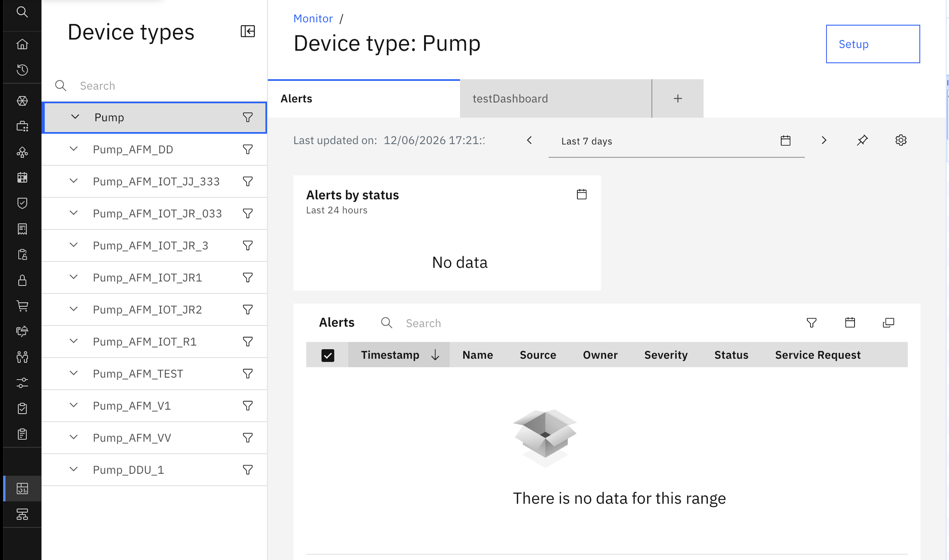This screenshot has height=560, width=949.
Task: Click the search icon in left rail
Action: tap(22, 12)
